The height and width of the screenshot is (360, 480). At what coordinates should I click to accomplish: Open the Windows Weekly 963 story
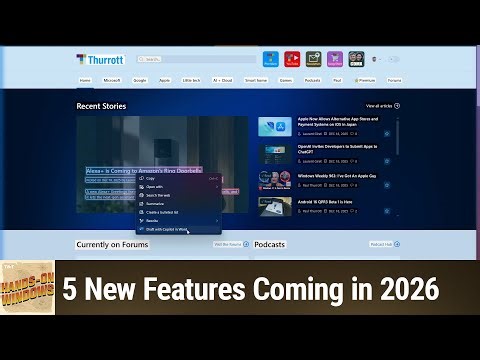pyautogui.click(x=337, y=176)
